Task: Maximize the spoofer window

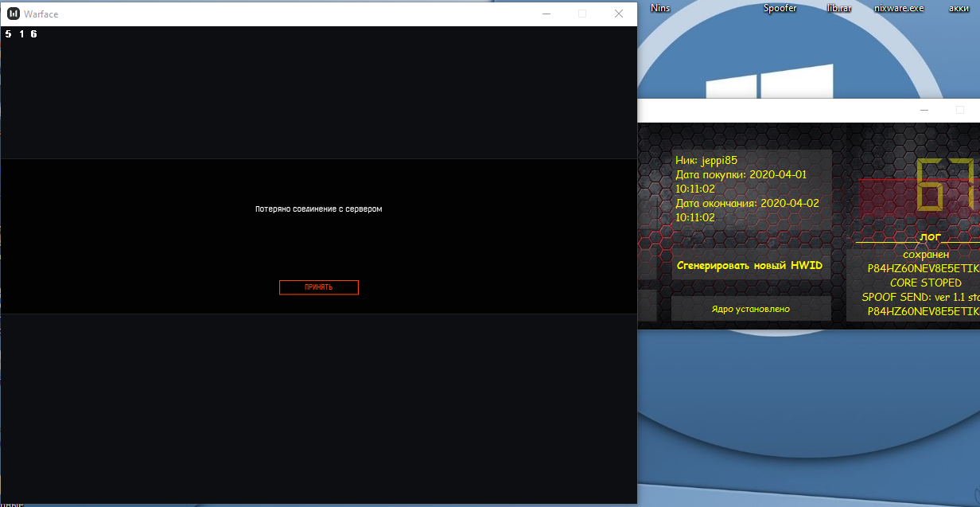Action: click(960, 110)
